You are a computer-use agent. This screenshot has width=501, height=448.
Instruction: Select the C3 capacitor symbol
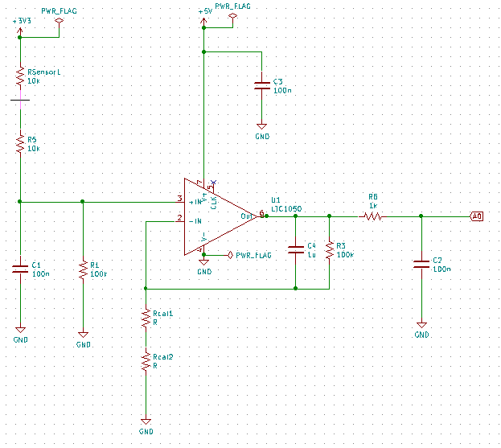coord(261,85)
